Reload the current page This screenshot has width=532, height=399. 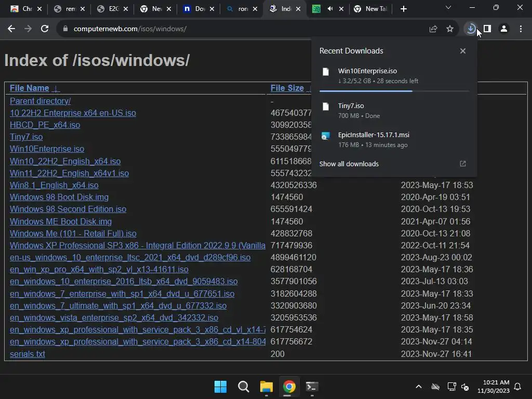tap(45, 29)
